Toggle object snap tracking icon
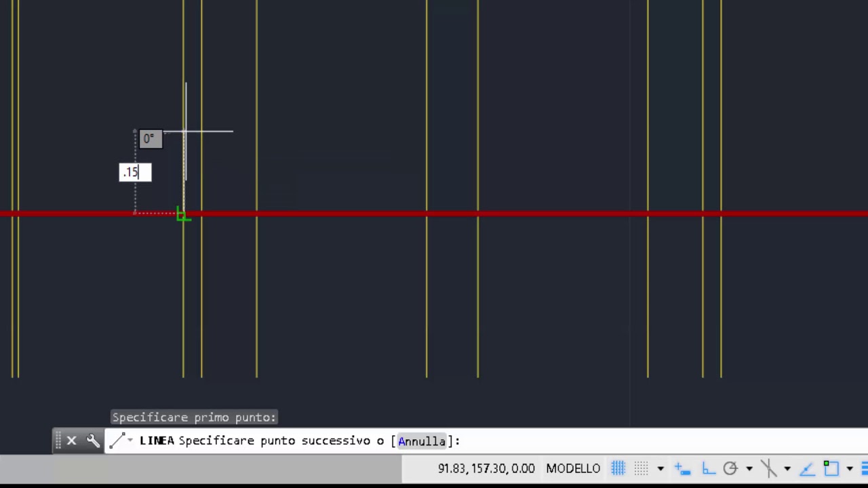This screenshot has width=868, height=488. [807, 468]
